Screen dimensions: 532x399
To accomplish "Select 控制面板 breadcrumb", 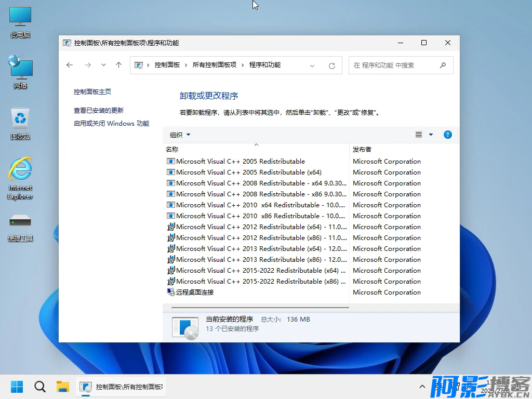I will pos(167,65).
